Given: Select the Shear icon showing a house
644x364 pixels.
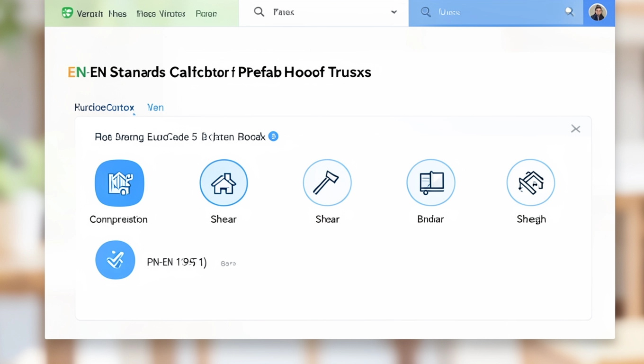Looking at the screenshot, I should (x=224, y=183).
